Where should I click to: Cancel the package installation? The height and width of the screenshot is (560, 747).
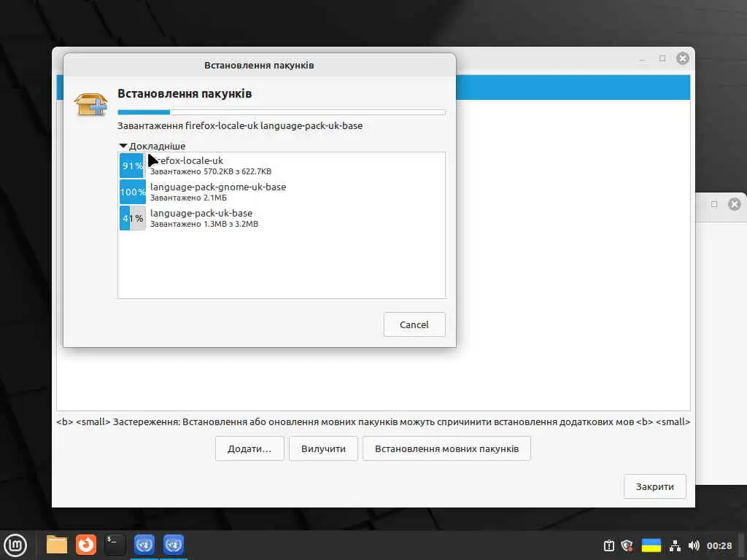pos(414,324)
